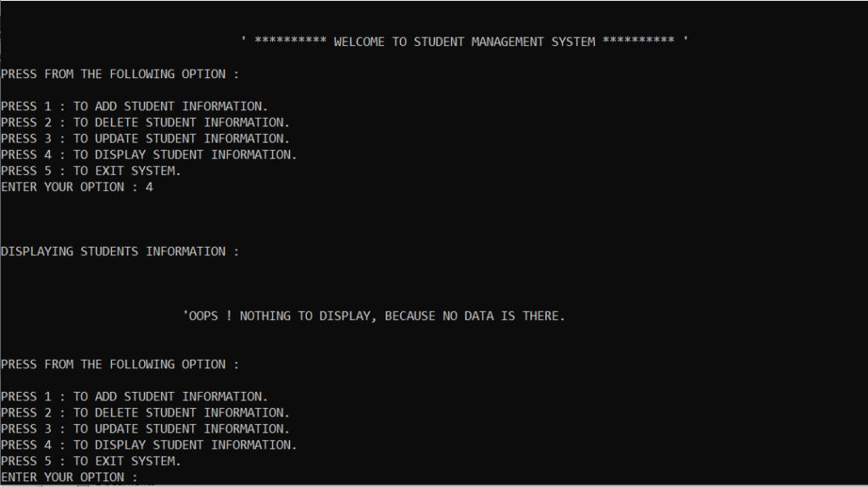
Task: Select first menu's DISPLAY STUDENT INFORMATION line
Action: (x=148, y=154)
